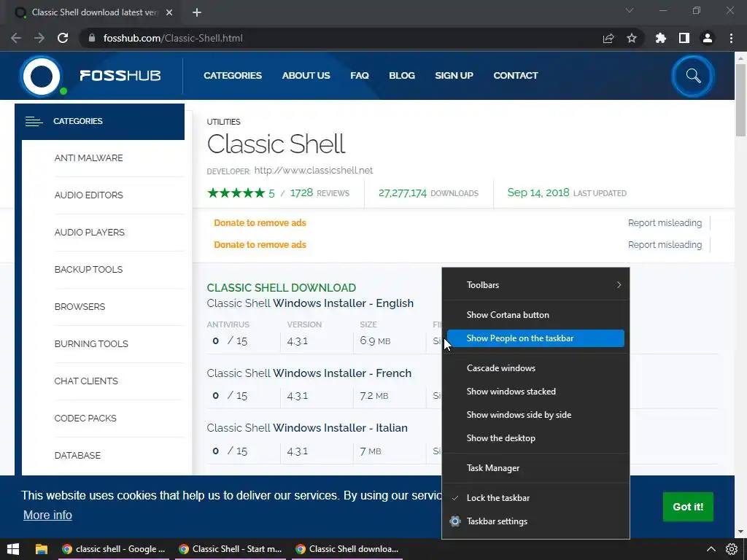Open the CONTACT page link

tap(516, 75)
